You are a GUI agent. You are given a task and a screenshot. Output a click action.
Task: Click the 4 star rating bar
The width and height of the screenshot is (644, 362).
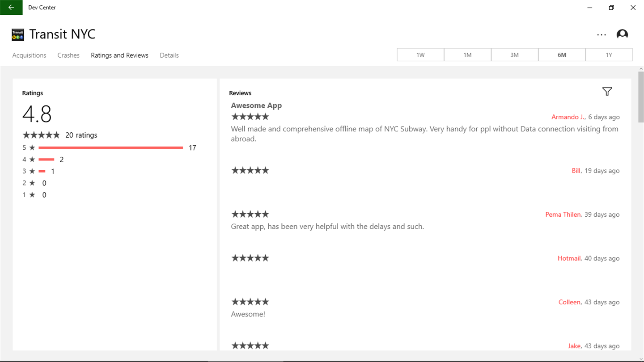coord(47,160)
